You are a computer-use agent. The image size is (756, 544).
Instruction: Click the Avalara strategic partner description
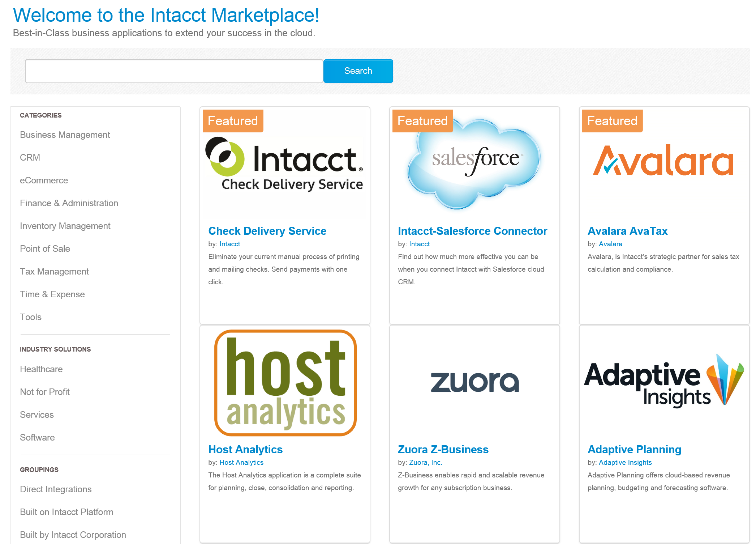click(x=663, y=263)
